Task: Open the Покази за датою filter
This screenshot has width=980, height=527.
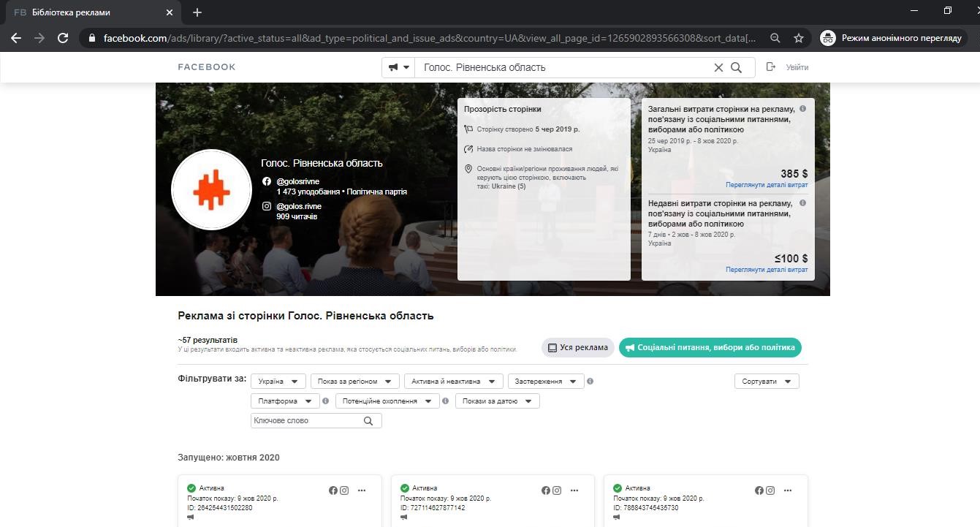Action: pyautogui.click(x=498, y=401)
